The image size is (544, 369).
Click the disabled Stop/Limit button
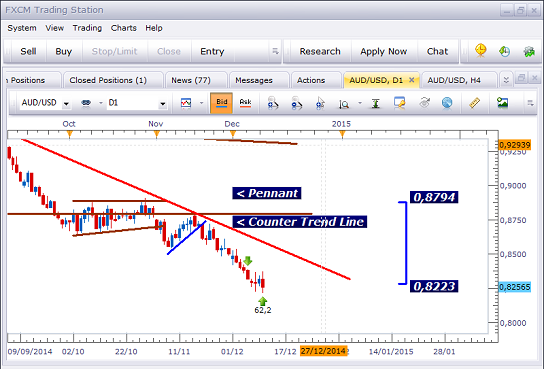114,51
